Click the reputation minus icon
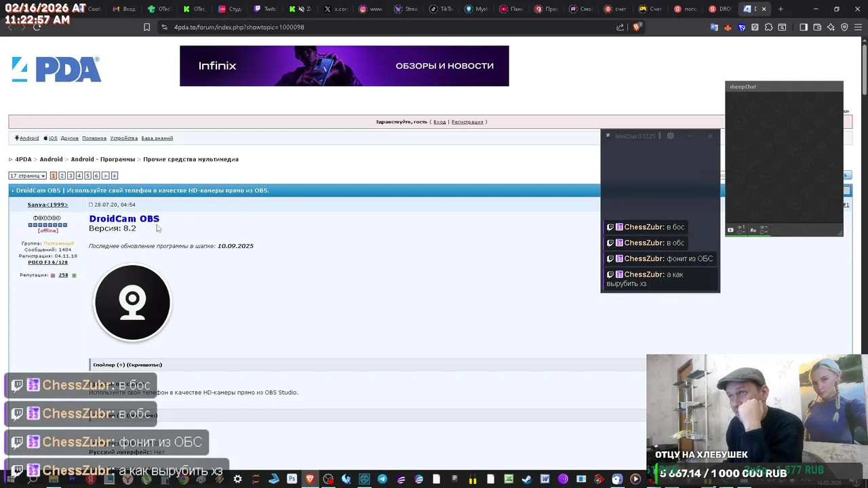 pyautogui.click(x=53, y=275)
